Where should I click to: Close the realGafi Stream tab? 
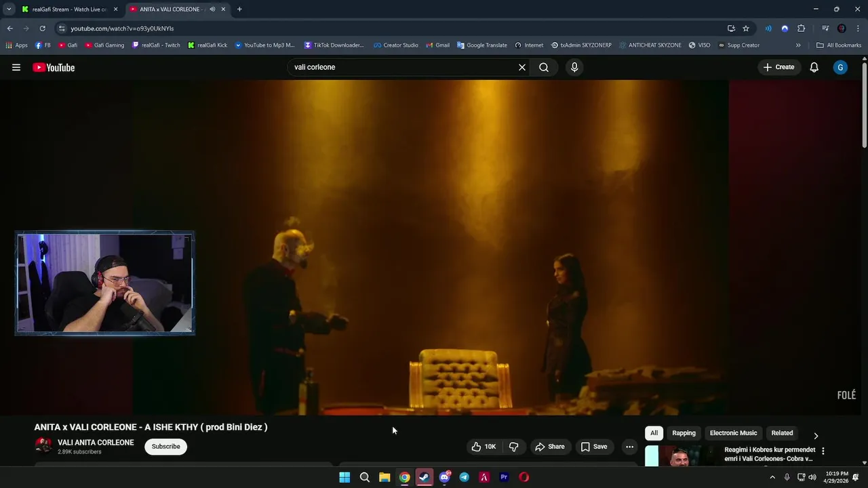pyautogui.click(x=115, y=9)
